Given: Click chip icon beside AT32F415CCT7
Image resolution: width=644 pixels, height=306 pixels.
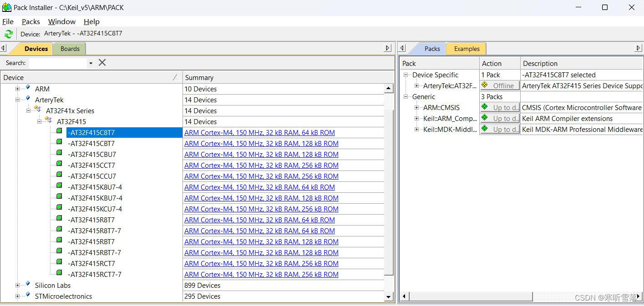Looking at the screenshot, I should pyautogui.click(x=59, y=165).
